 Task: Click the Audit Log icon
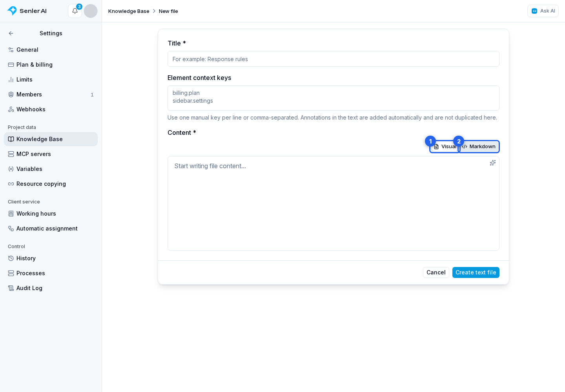(x=11, y=288)
